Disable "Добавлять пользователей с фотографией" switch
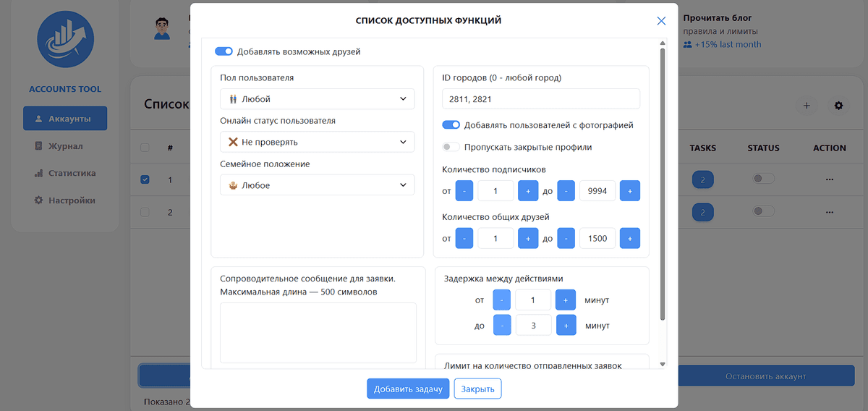 pyautogui.click(x=451, y=125)
